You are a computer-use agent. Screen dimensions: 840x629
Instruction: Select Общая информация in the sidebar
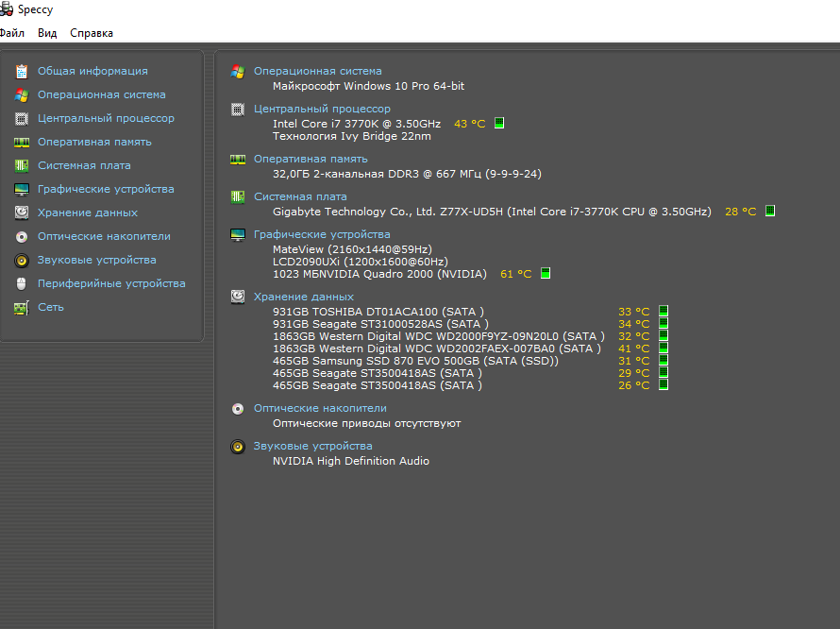pyautogui.click(x=92, y=72)
